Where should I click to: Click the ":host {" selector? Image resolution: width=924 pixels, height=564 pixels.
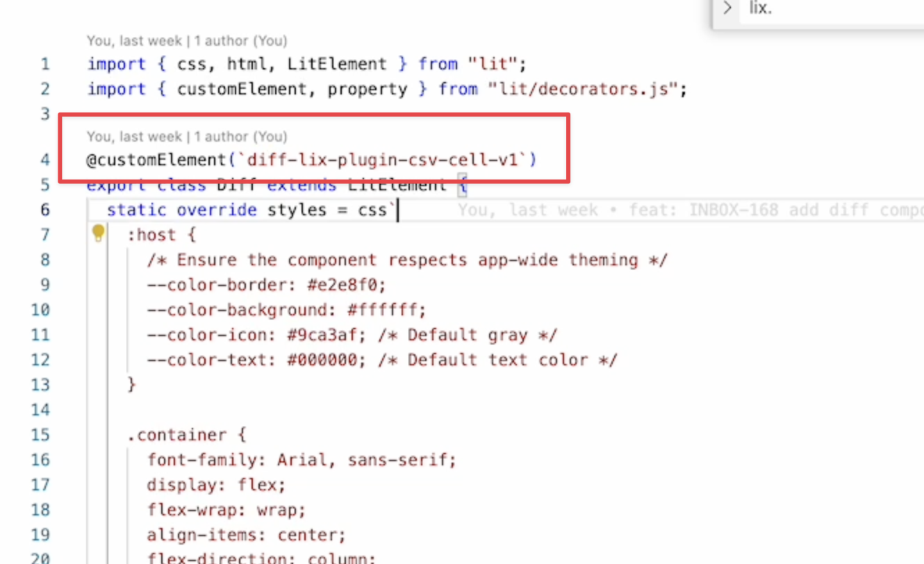coord(162,235)
